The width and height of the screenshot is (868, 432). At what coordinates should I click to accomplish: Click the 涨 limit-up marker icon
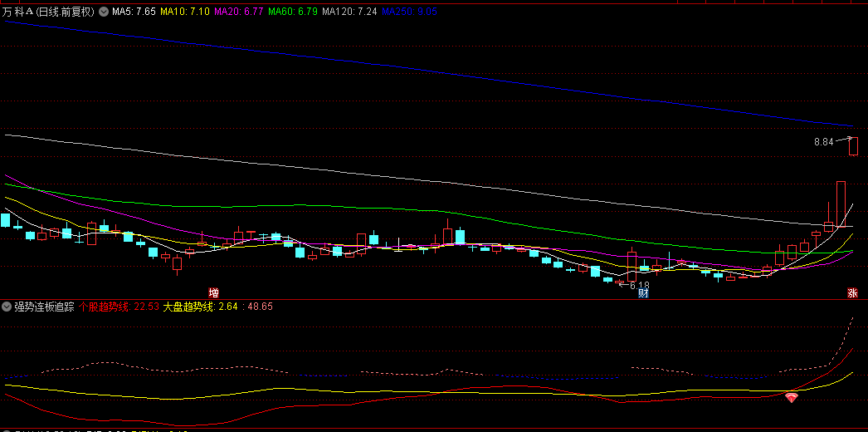(x=852, y=293)
